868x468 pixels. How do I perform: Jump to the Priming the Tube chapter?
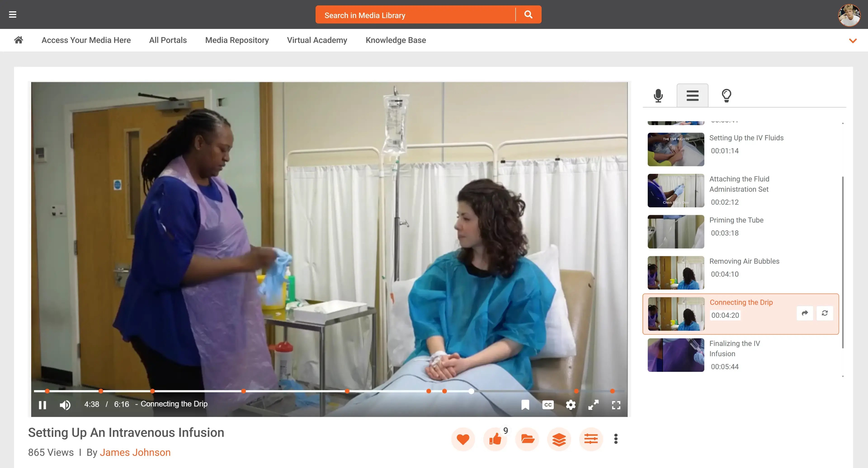click(736, 220)
